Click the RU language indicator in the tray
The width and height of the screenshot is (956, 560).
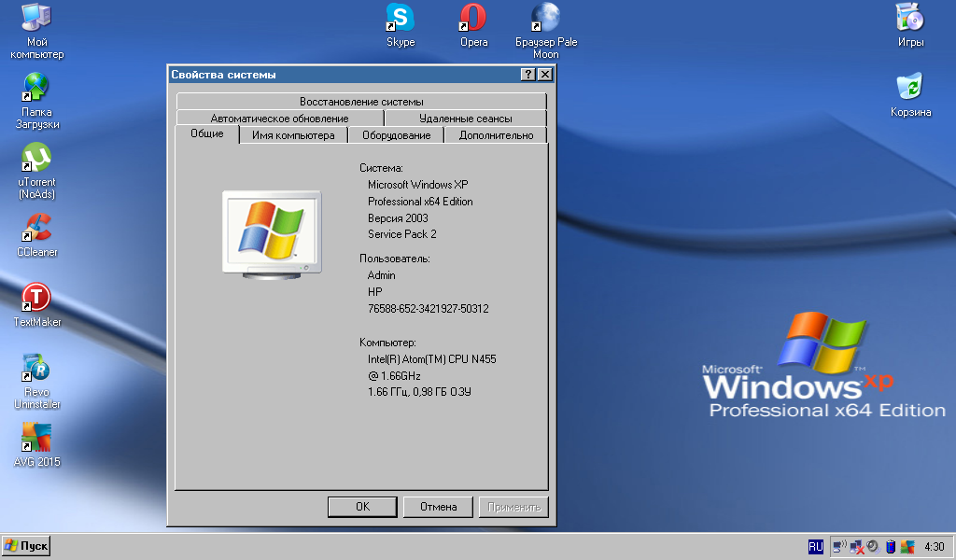coord(815,546)
